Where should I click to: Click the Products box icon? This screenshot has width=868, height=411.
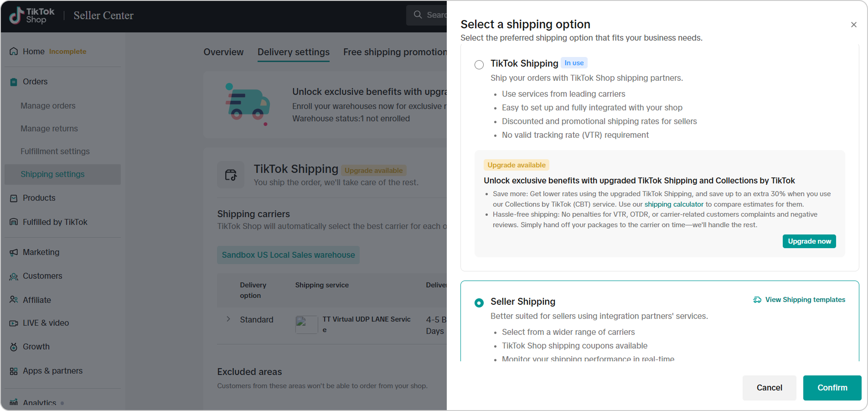point(14,198)
